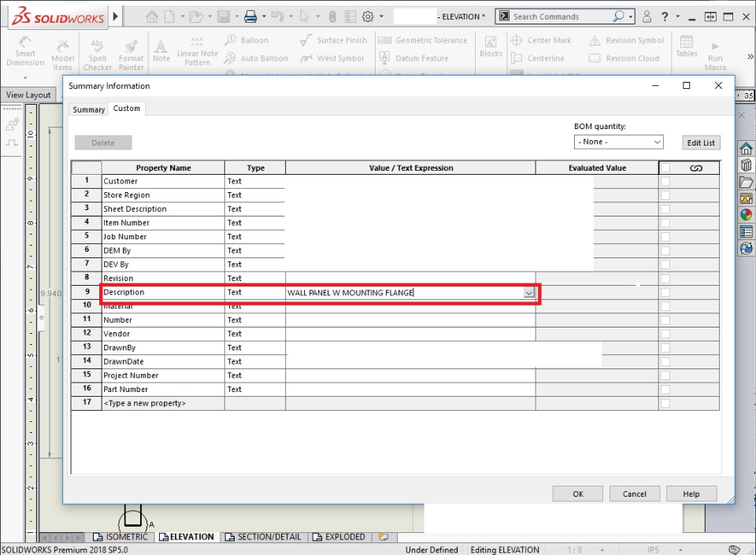The height and width of the screenshot is (555, 756).
Task: Expand the Description value dropdown arrow
Action: click(x=529, y=293)
